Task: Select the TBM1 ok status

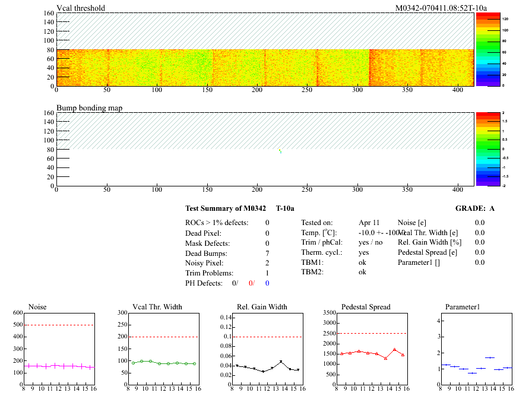Action: tap(362, 262)
